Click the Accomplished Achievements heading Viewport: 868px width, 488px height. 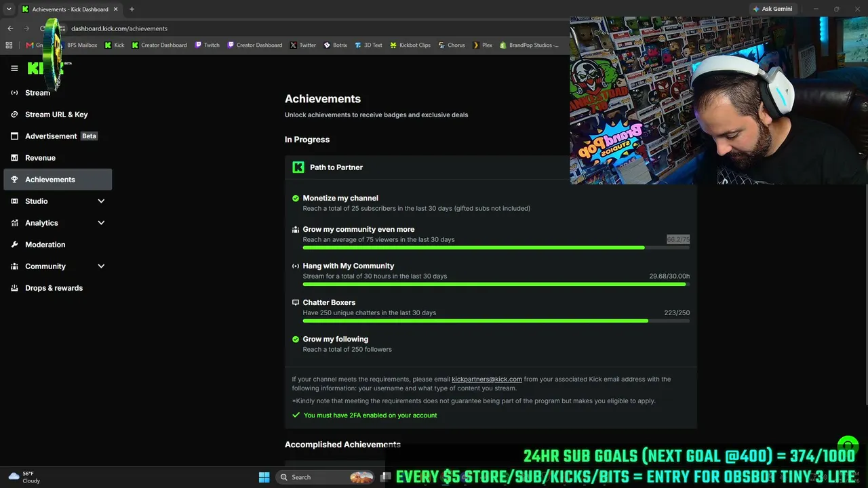(x=342, y=445)
